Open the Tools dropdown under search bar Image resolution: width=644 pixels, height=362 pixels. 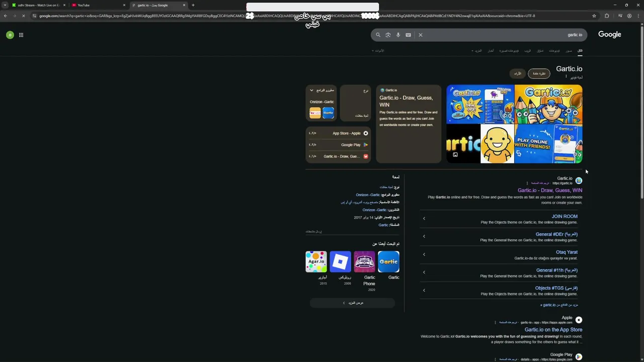[x=378, y=51]
